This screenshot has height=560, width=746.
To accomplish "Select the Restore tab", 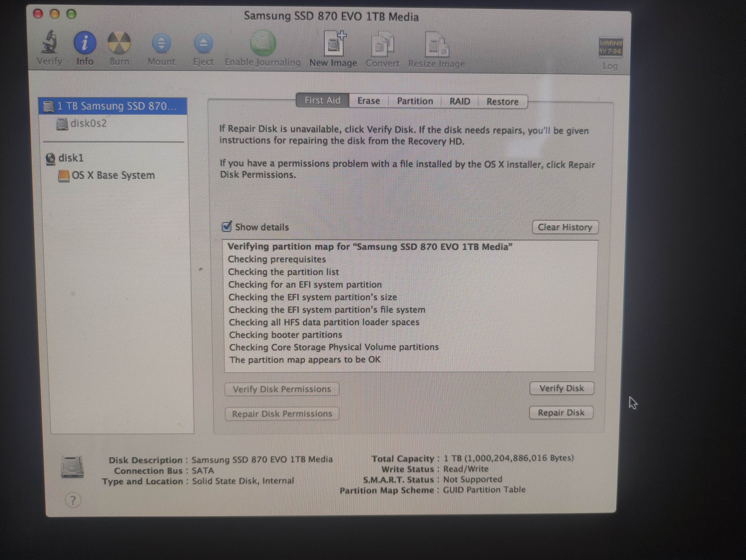I will click(x=502, y=102).
